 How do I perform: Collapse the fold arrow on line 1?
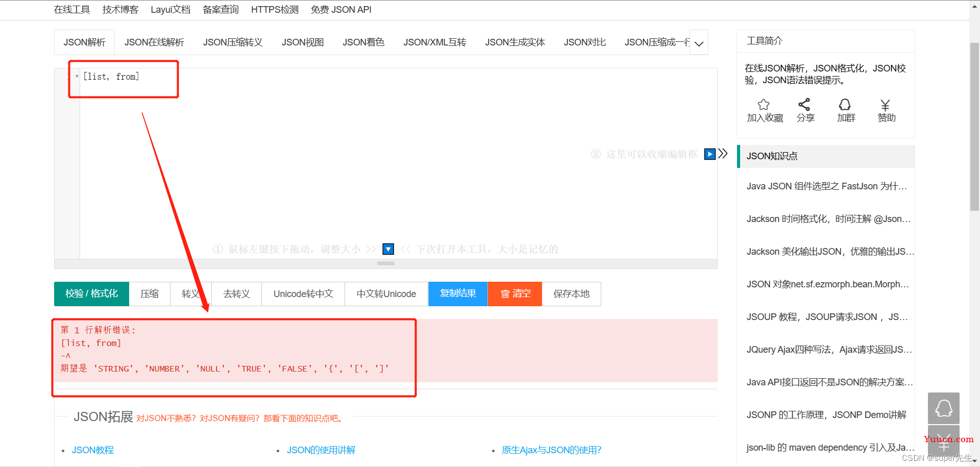click(77, 77)
